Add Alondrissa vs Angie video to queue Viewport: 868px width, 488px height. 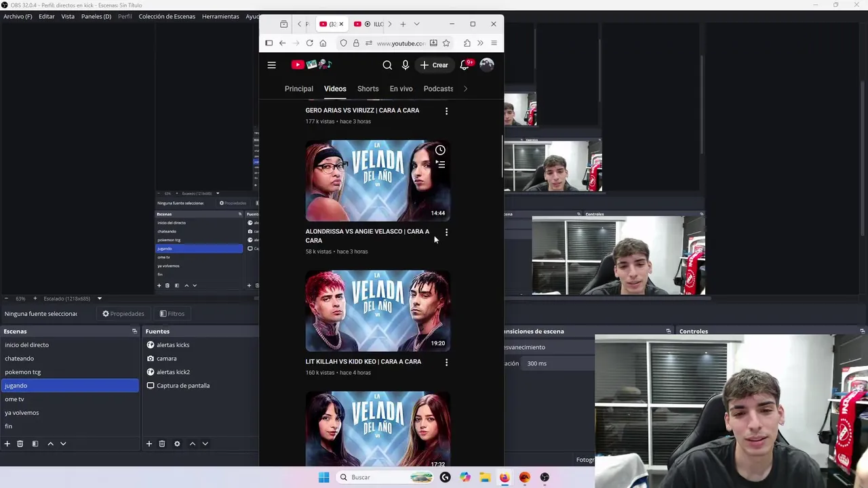[440, 164]
